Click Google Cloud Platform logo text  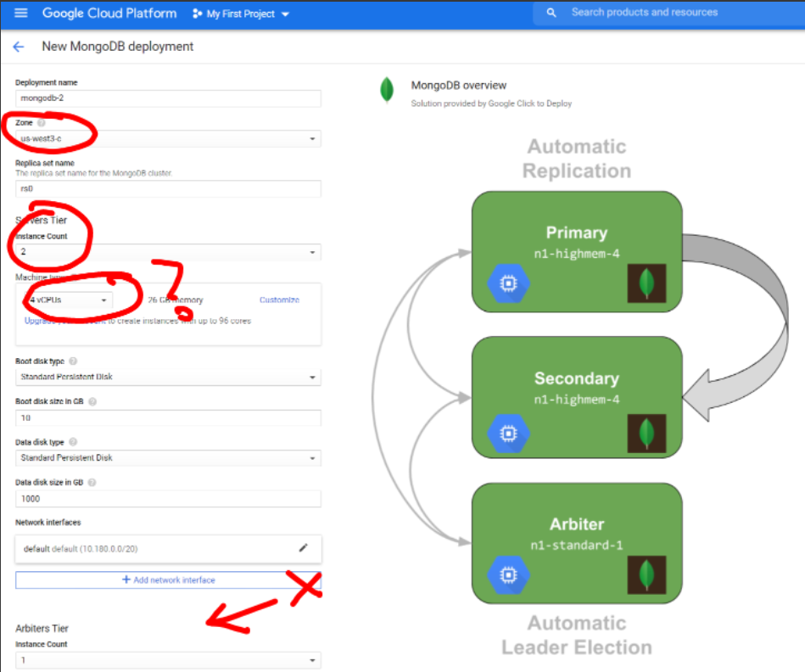click(109, 14)
